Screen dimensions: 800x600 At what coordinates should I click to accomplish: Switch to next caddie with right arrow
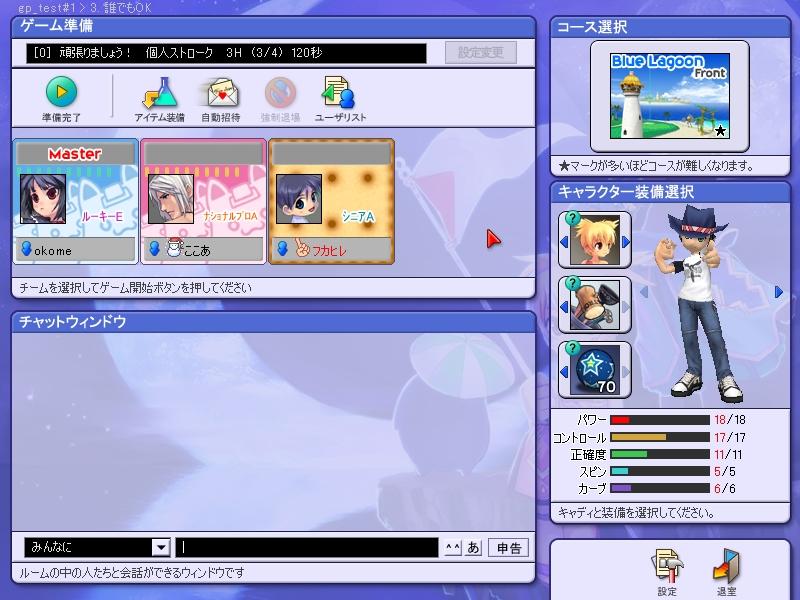tap(626, 241)
